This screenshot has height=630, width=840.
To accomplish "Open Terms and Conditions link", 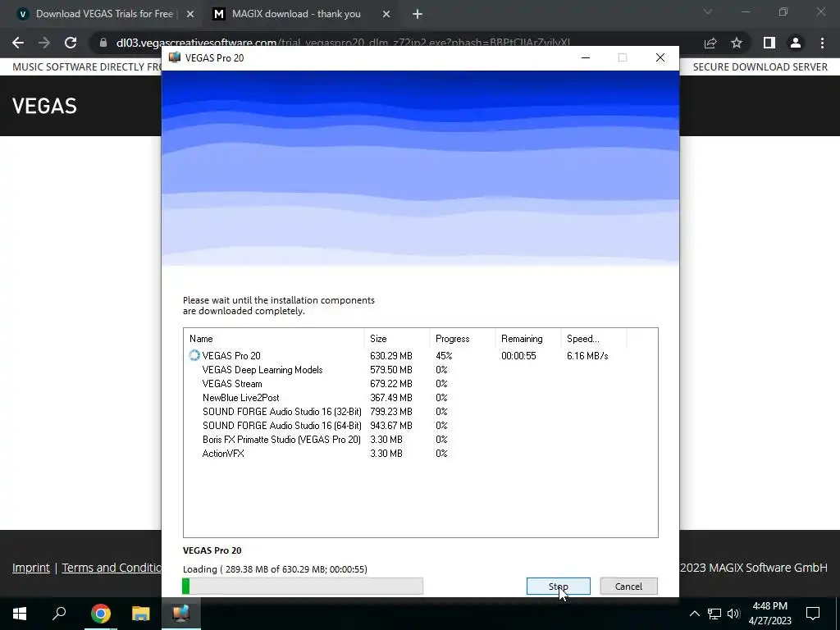I will (x=112, y=568).
